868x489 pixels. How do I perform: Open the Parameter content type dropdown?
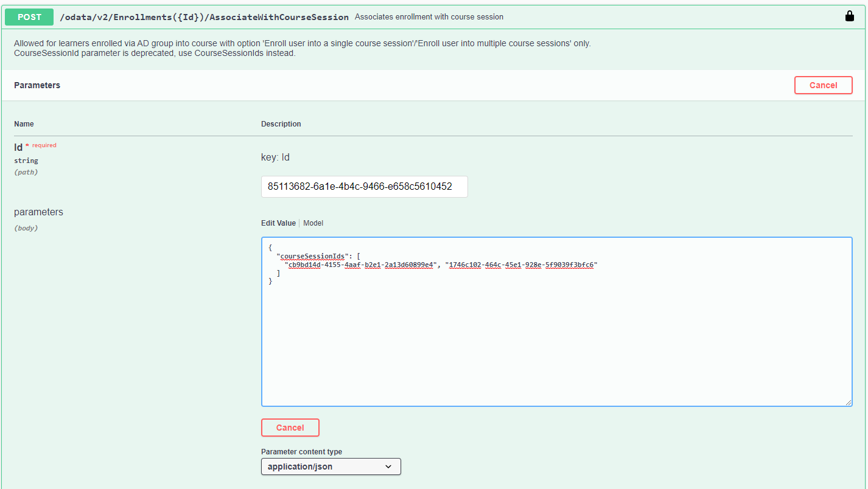tap(331, 466)
